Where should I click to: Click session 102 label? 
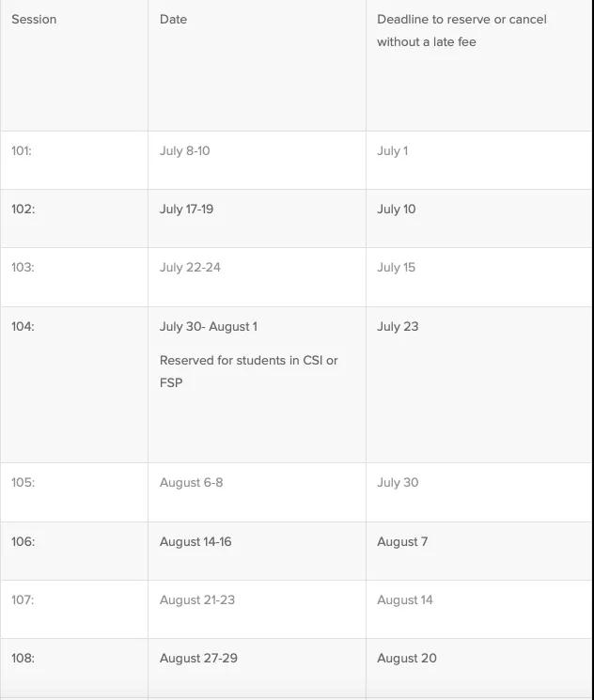click(23, 210)
